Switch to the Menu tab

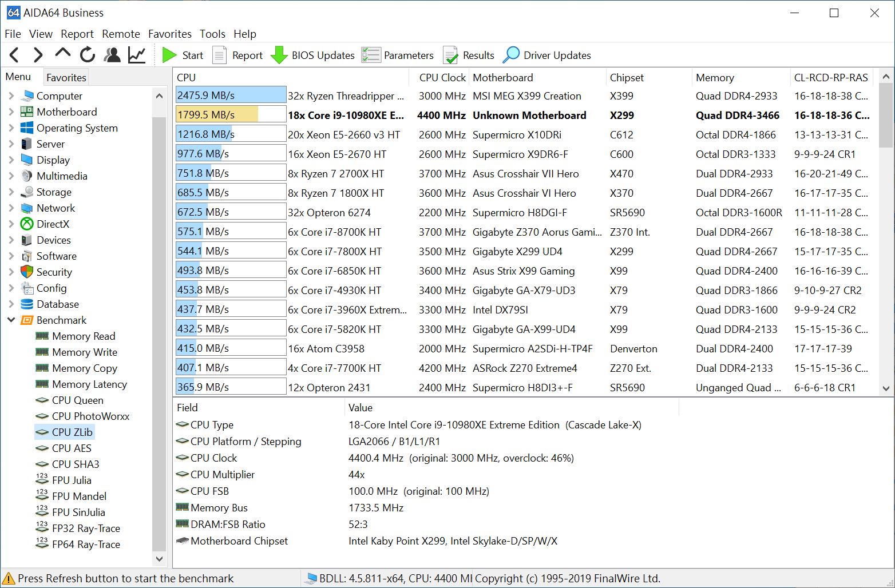pyautogui.click(x=18, y=77)
